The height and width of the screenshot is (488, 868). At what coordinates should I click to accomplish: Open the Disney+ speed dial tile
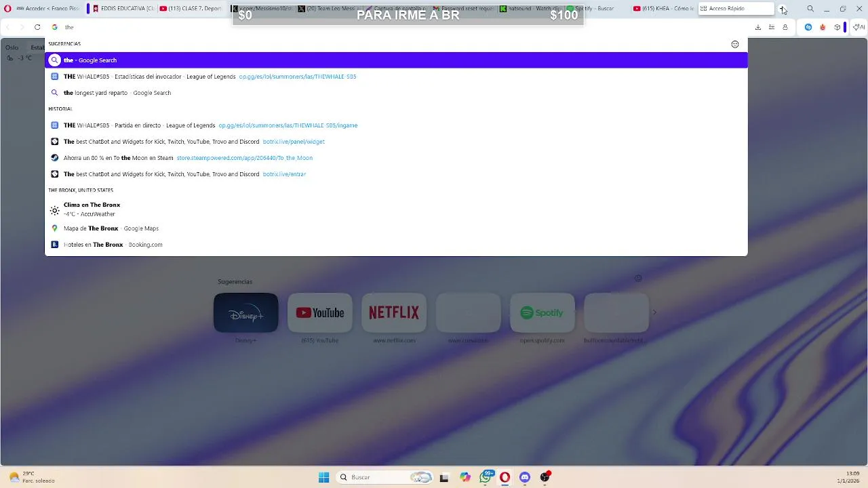pos(245,312)
